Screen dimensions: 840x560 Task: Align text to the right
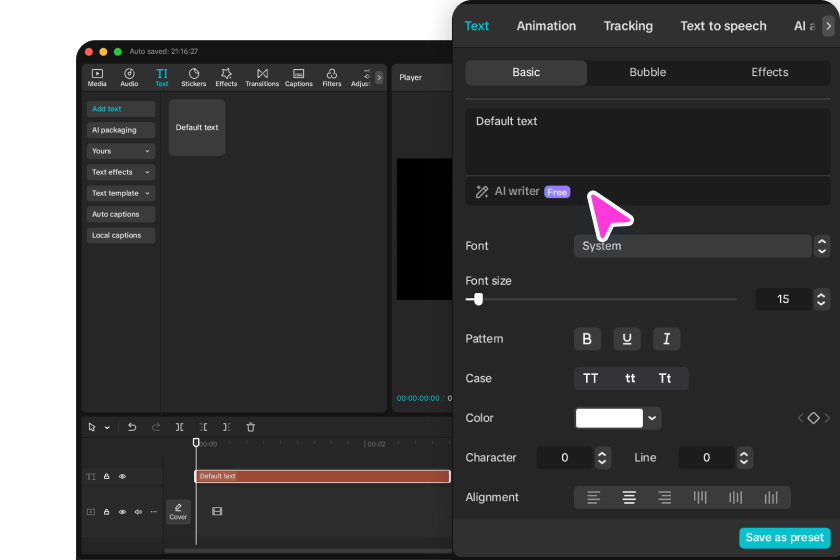tap(664, 497)
